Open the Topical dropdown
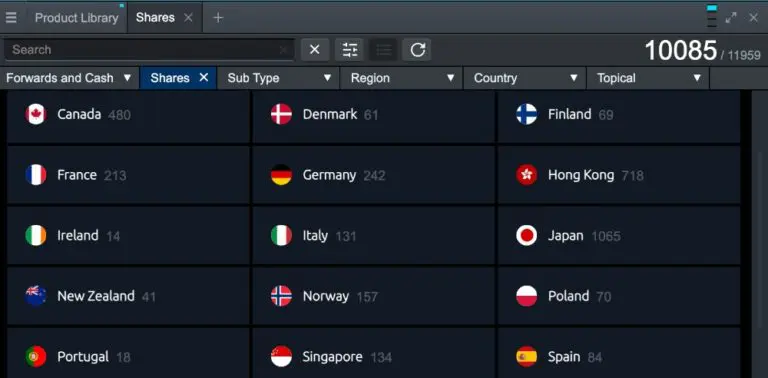The image size is (768, 378). (x=648, y=78)
